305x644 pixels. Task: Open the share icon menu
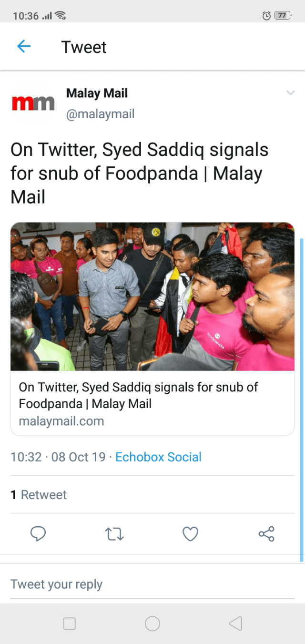coord(266,534)
